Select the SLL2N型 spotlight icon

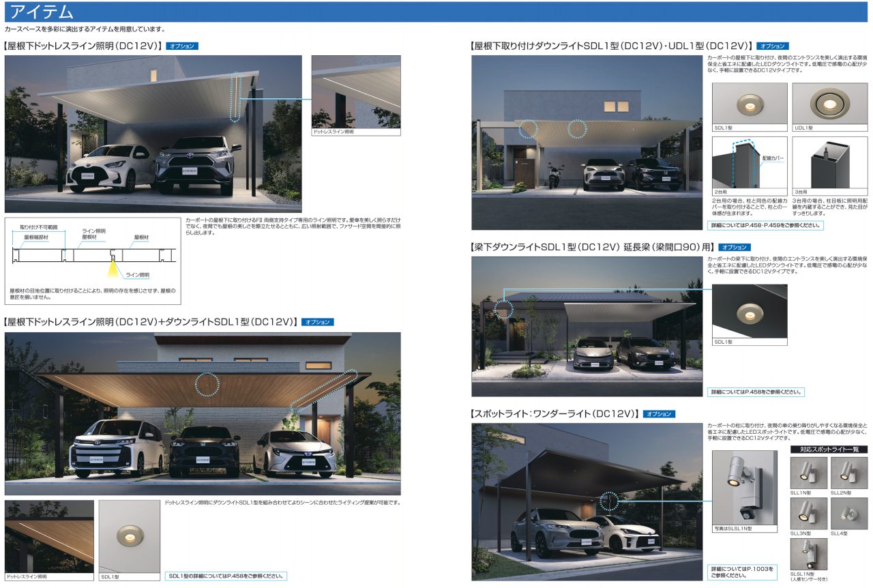(849, 473)
